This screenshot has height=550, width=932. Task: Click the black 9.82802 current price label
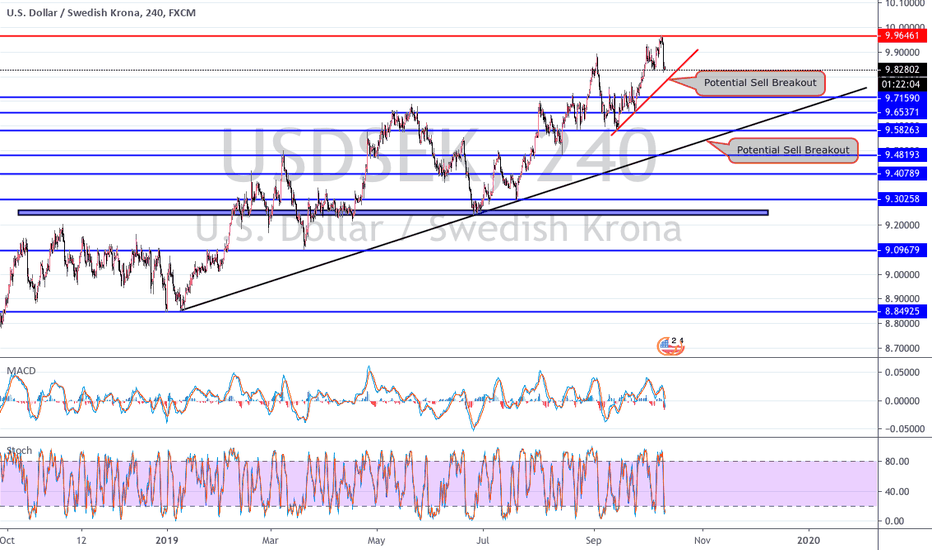(902, 70)
